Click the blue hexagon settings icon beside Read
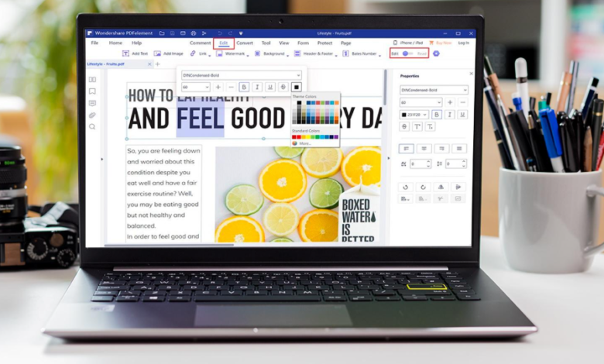Viewport: 604px width, 364px height. pyautogui.click(x=436, y=53)
